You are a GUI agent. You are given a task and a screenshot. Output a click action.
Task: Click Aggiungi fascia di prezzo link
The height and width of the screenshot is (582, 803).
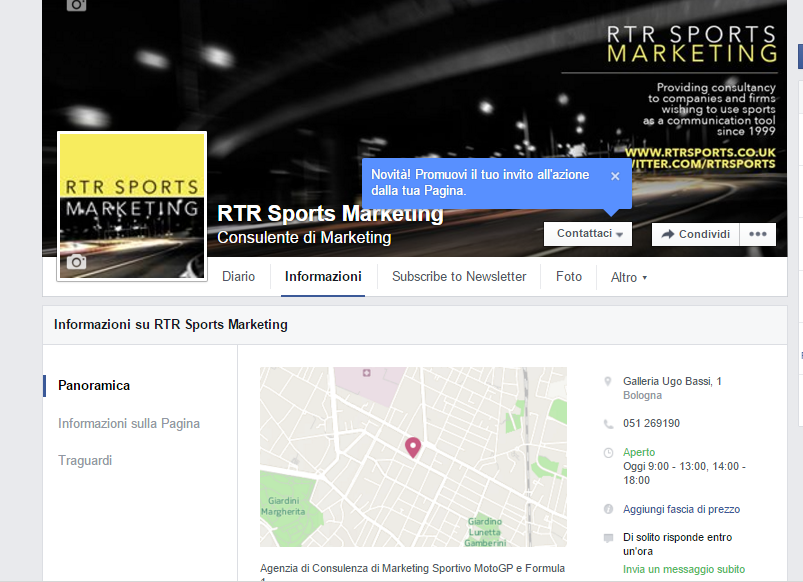[681, 509]
